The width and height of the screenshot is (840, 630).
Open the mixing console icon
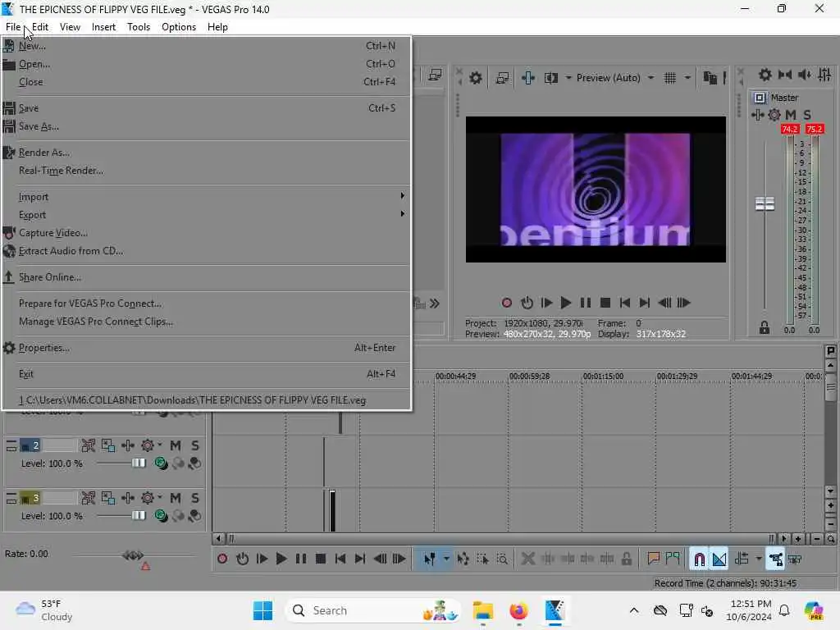pos(824,75)
